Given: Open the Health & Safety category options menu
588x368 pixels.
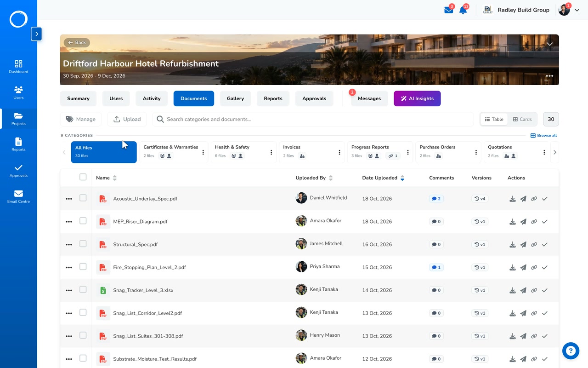Looking at the screenshot, I should pos(271,152).
